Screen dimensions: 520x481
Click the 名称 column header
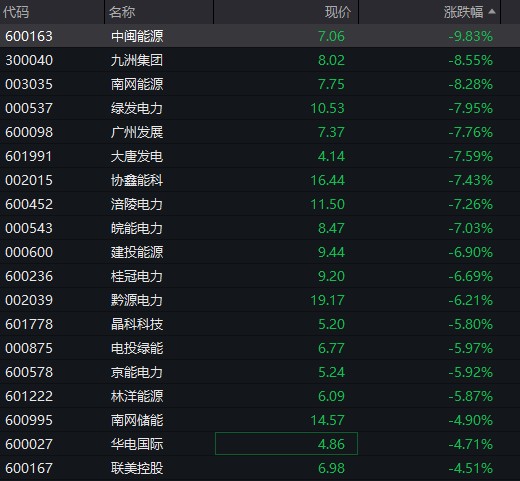click(x=122, y=12)
